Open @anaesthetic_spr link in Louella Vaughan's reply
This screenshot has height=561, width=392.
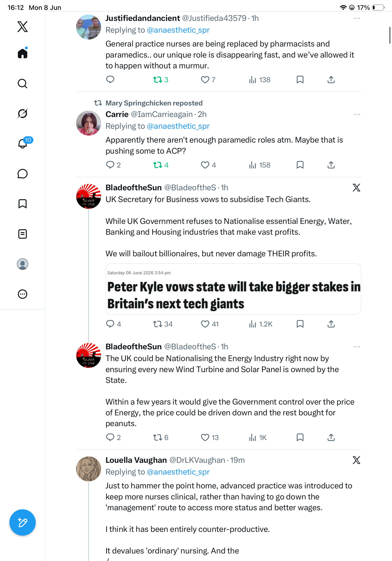(178, 472)
